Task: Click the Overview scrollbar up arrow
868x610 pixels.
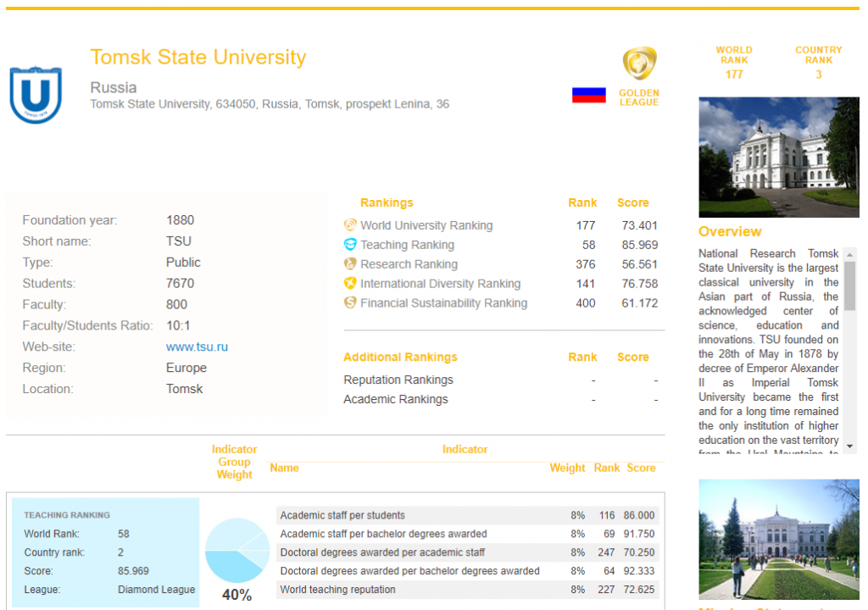Action: 850,253
